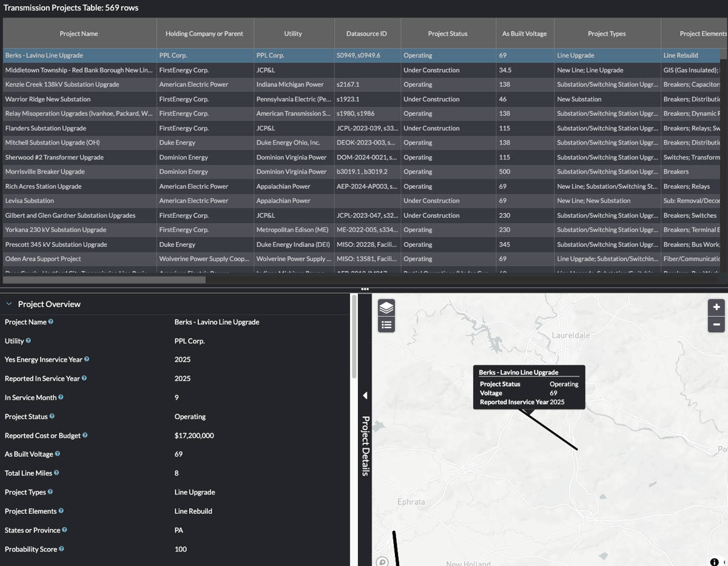The height and width of the screenshot is (566, 728).
Task: Sort by Holding Company or Parent header
Action: click(204, 33)
